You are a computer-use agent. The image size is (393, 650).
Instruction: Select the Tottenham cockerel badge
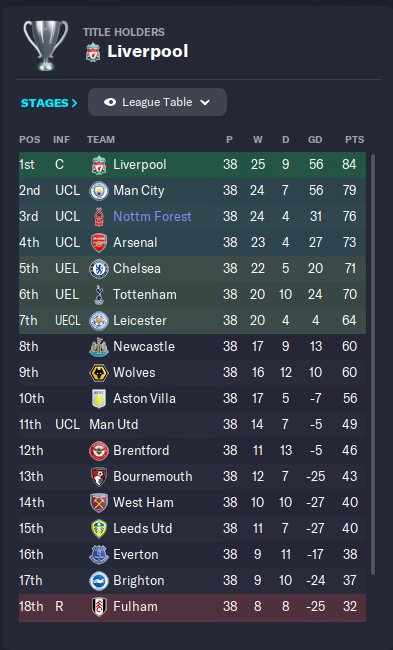pos(99,295)
